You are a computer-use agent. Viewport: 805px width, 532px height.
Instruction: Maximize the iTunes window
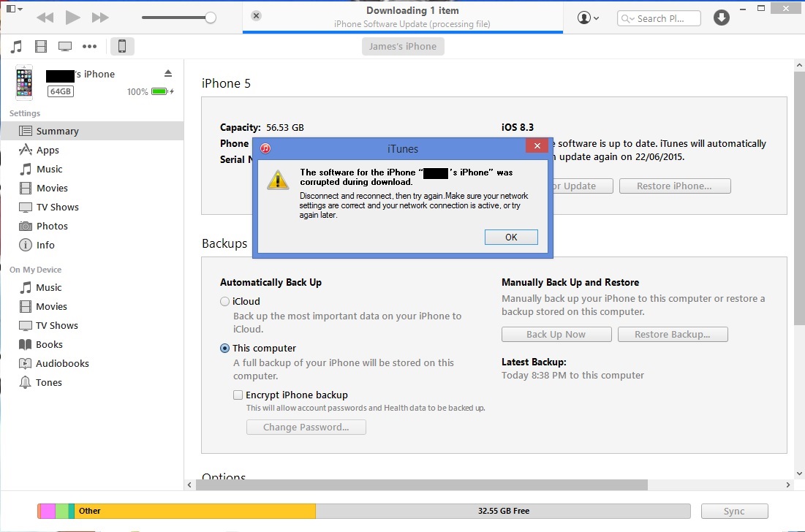click(x=761, y=8)
